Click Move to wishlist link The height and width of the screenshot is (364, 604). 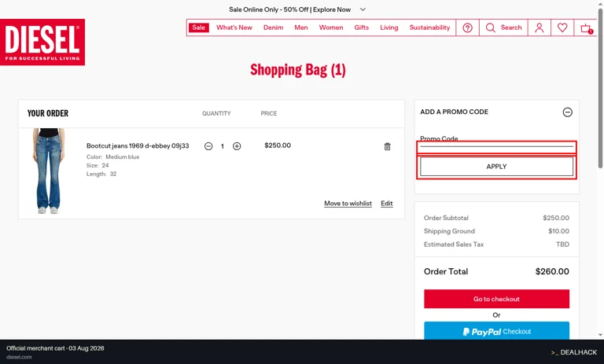[x=348, y=204]
